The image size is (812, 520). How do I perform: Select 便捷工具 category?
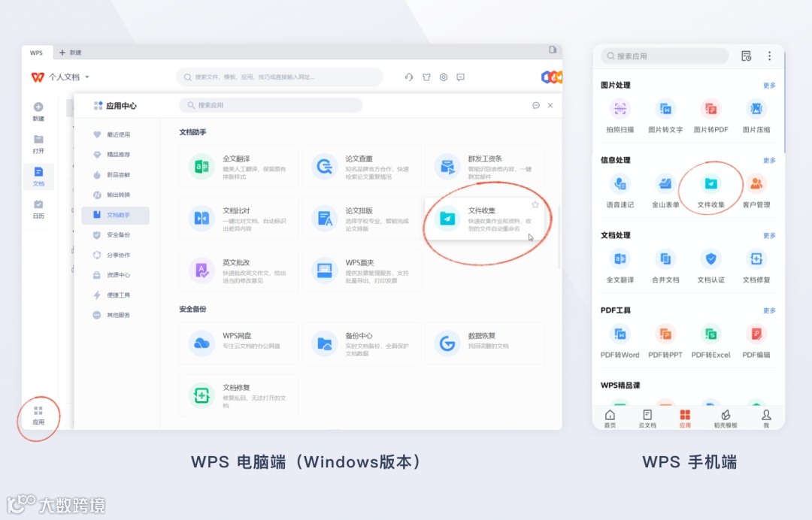(x=115, y=295)
